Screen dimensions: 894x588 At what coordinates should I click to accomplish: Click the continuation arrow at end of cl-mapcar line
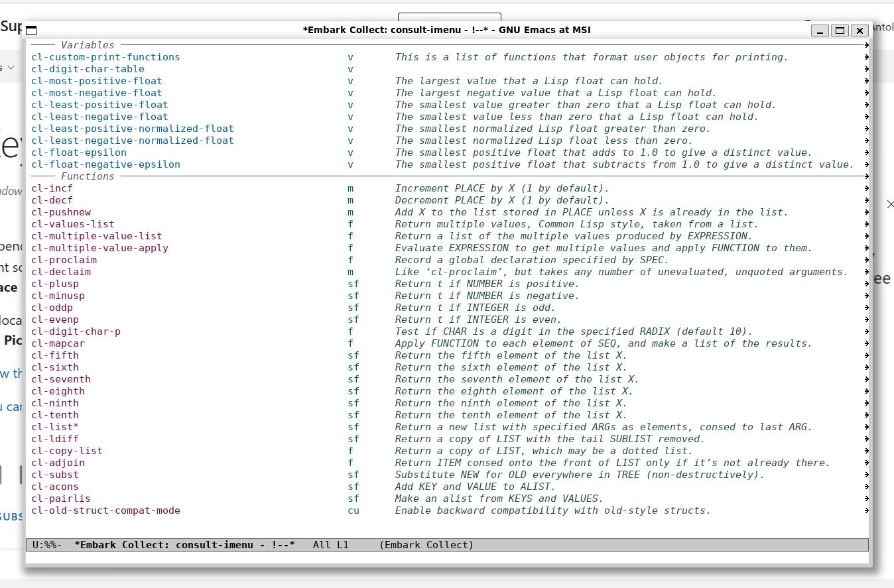(867, 343)
